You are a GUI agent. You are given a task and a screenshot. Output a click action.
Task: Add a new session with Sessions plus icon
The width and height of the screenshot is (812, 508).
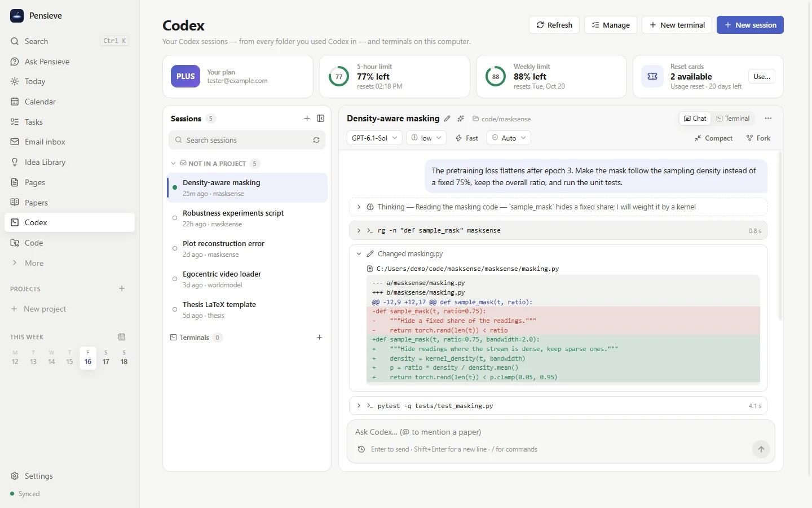[x=307, y=119]
